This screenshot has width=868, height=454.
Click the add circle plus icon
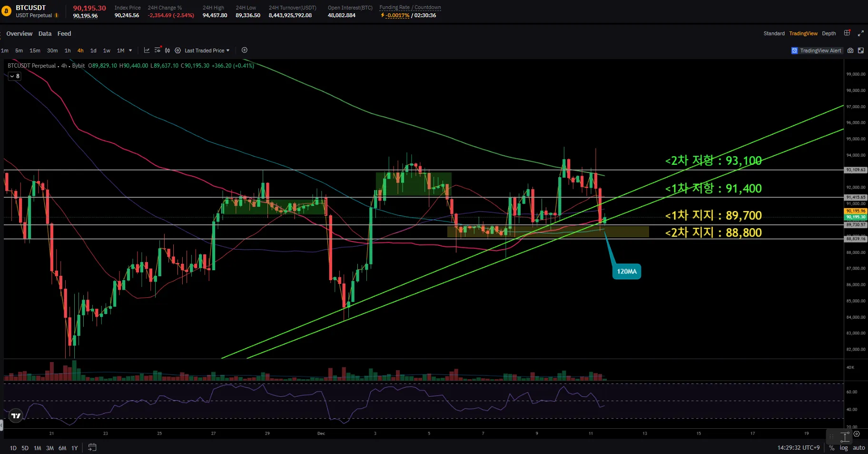(x=245, y=50)
